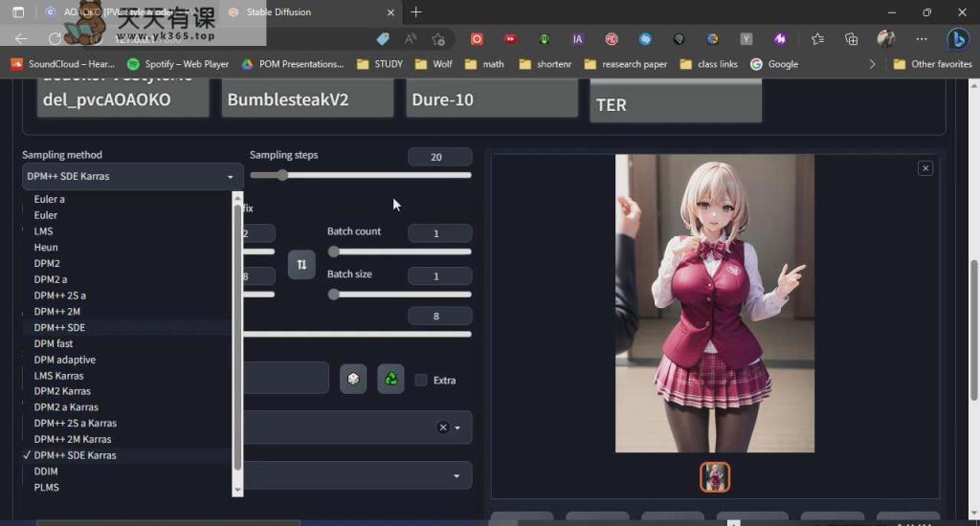Clear the dropdown selection with the circled X
The image size is (980, 526).
point(442,427)
